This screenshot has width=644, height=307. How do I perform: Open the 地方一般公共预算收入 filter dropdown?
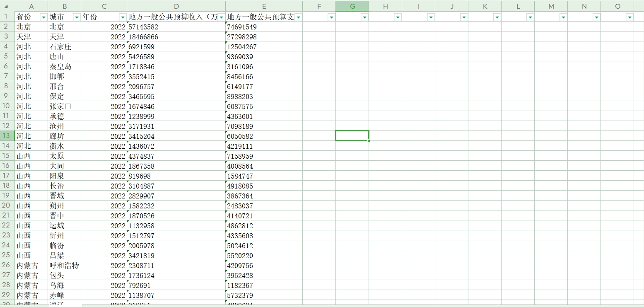pos(221,17)
